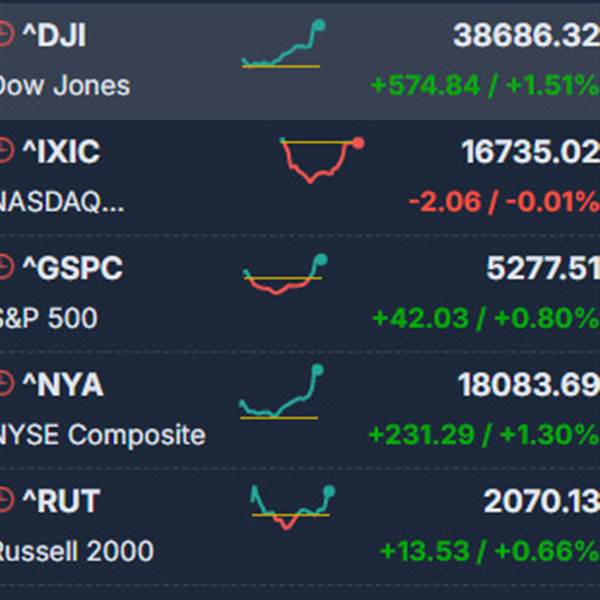Open the Dow Jones sparkline chart
This screenshot has width=600, height=600.
point(283,44)
